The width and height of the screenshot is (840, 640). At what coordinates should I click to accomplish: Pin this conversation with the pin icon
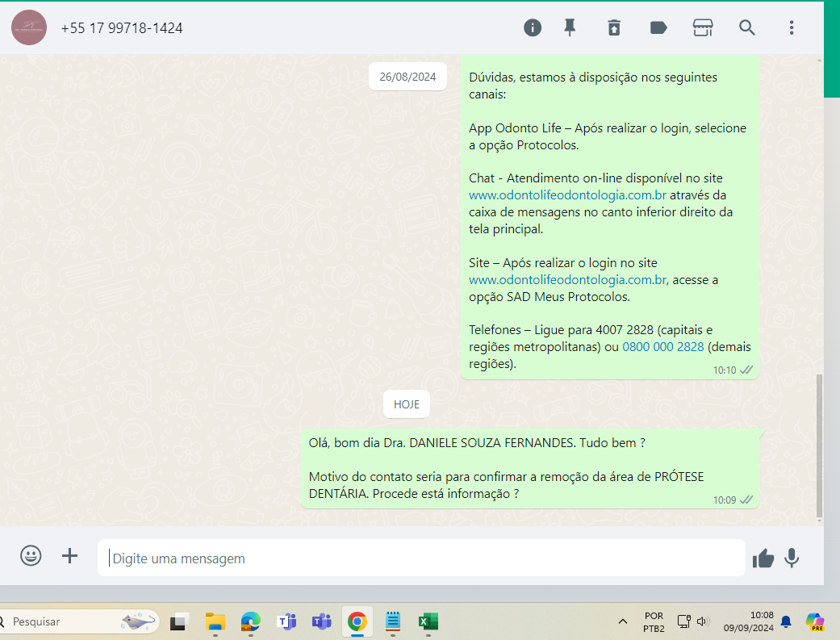pos(570,27)
